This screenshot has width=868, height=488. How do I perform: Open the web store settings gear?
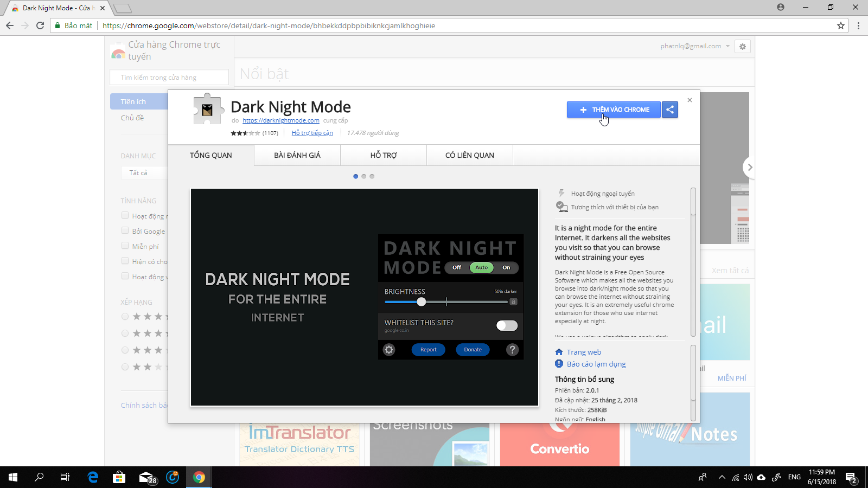pos(743,47)
